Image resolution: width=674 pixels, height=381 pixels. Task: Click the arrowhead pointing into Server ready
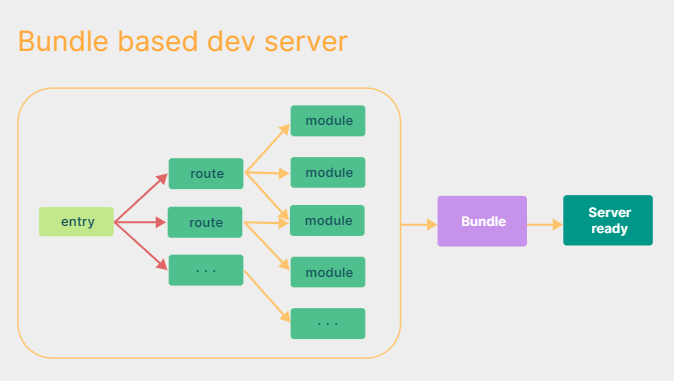[x=558, y=224]
